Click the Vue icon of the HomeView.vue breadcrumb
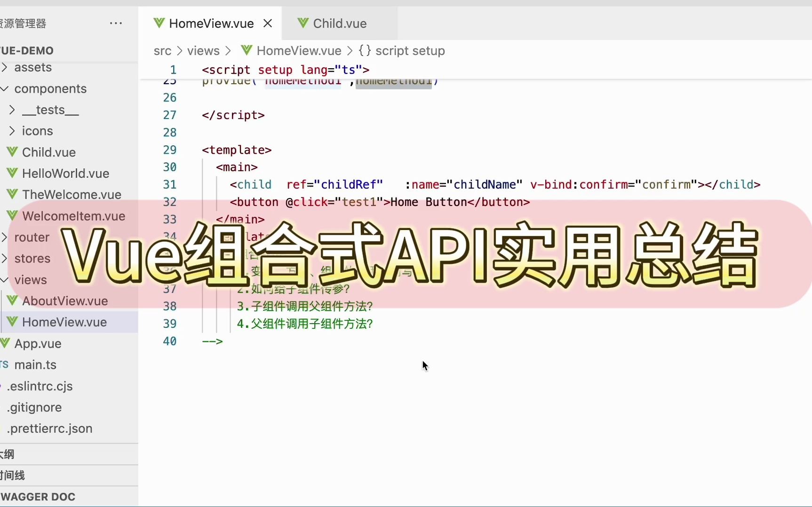812x507 pixels. point(247,50)
